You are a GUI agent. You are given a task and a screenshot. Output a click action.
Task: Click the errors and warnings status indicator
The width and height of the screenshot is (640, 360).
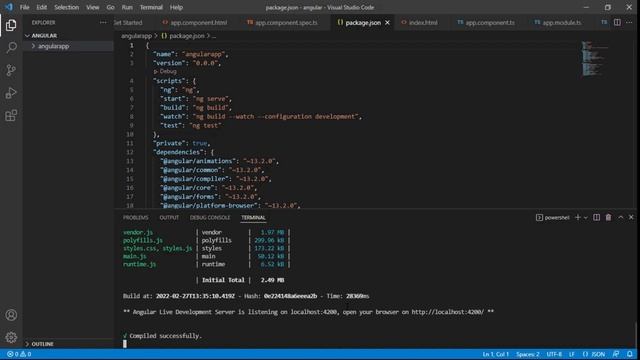19,354
